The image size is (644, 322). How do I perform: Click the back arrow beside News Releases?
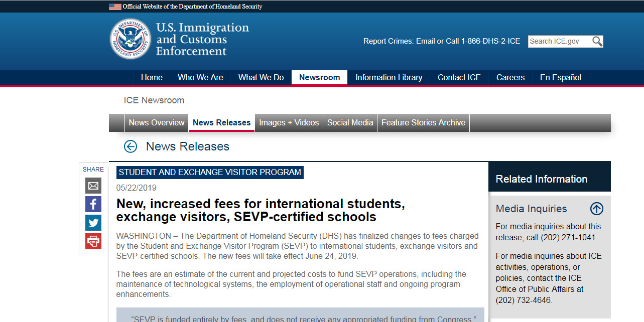131,146
